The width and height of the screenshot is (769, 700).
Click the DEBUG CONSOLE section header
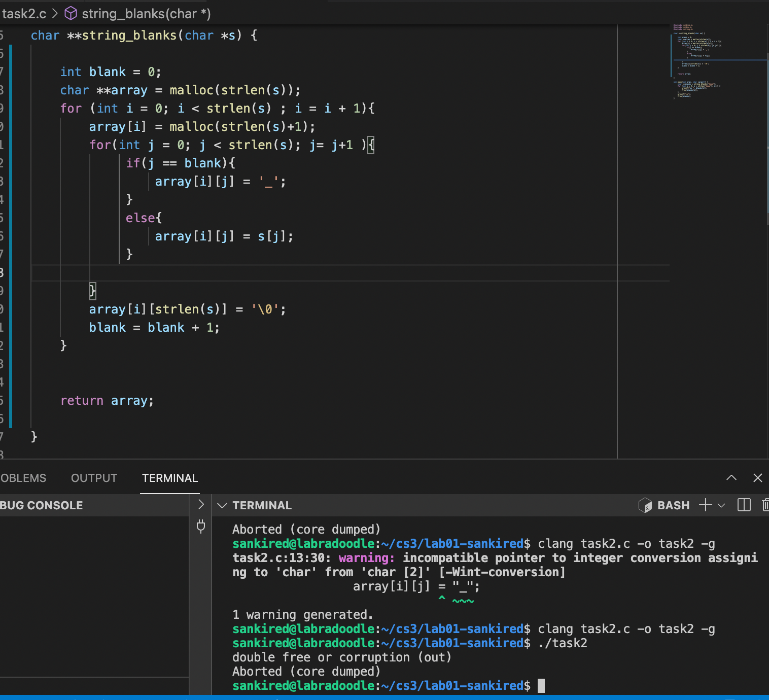point(42,505)
